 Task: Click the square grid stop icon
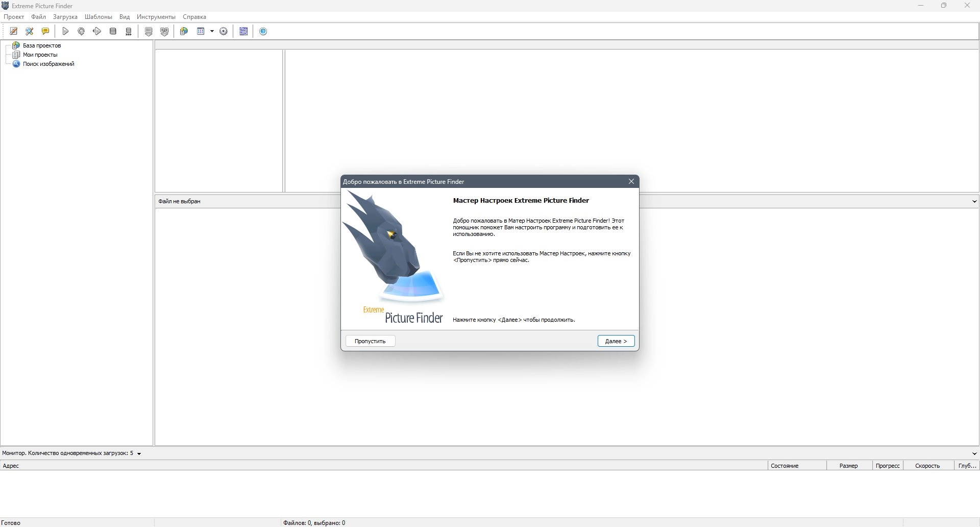(113, 31)
